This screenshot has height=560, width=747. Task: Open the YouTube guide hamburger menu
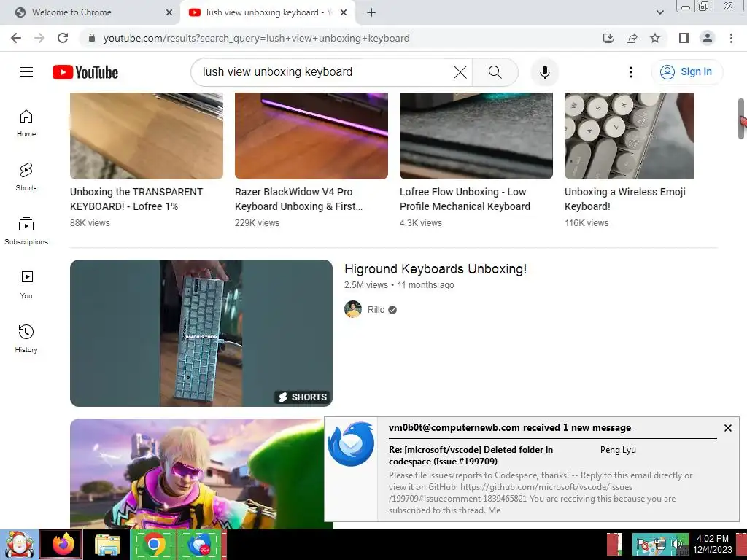(26, 72)
